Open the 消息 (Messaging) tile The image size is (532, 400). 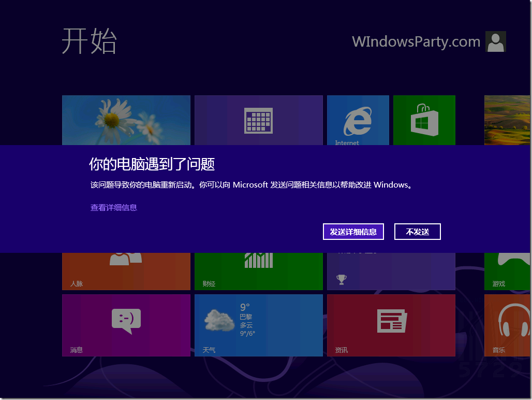(x=126, y=325)
